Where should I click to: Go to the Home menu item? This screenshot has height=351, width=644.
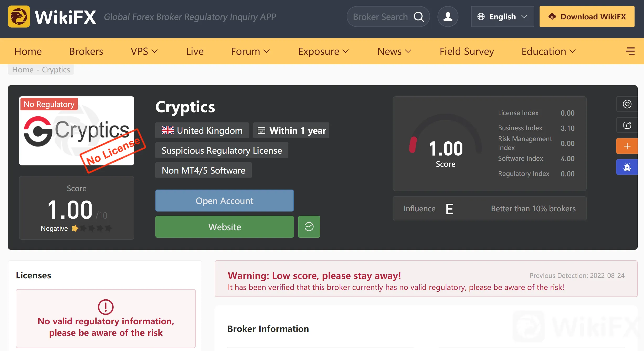[x=28, y=51]
